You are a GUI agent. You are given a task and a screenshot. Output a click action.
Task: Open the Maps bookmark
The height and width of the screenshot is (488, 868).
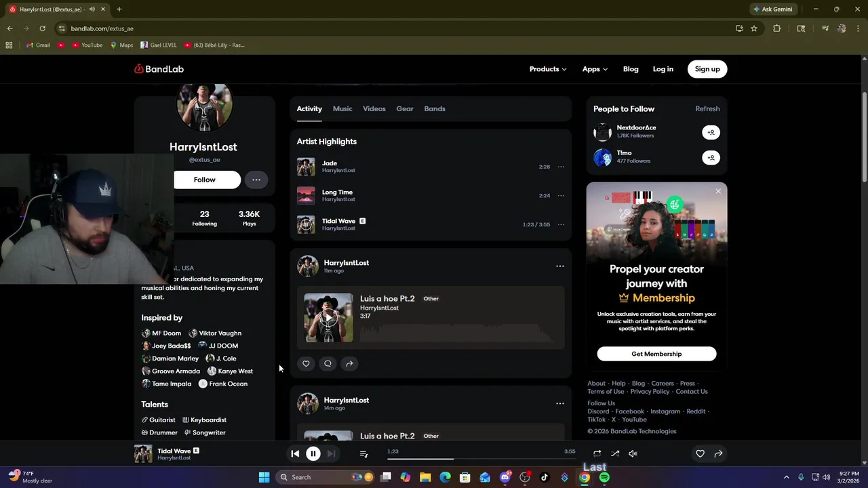tap(121, 45)
